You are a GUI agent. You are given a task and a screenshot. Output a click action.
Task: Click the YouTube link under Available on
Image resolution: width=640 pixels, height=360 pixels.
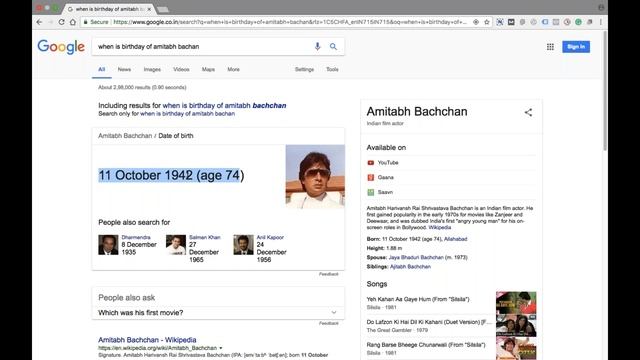[x=388, y=162]
